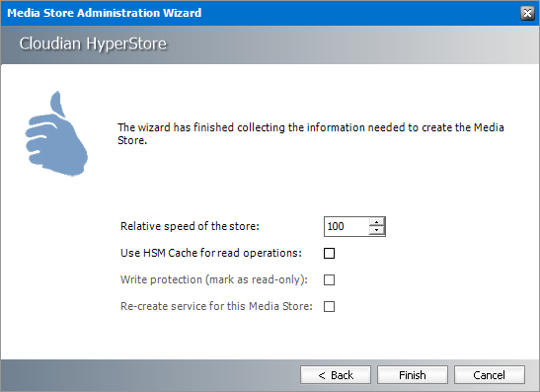Decrease relative speed with down arrow
The image size is (540, 392).
[377, 230]
